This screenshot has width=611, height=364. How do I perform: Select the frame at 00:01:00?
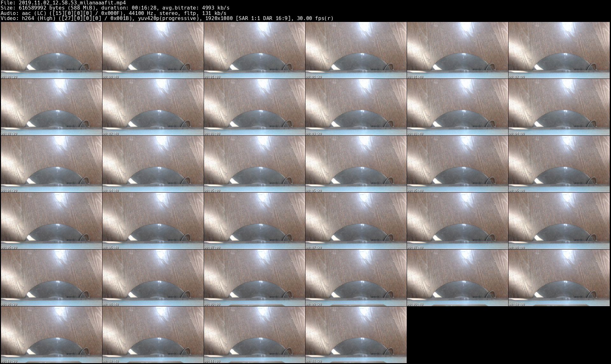coord(254,50)
